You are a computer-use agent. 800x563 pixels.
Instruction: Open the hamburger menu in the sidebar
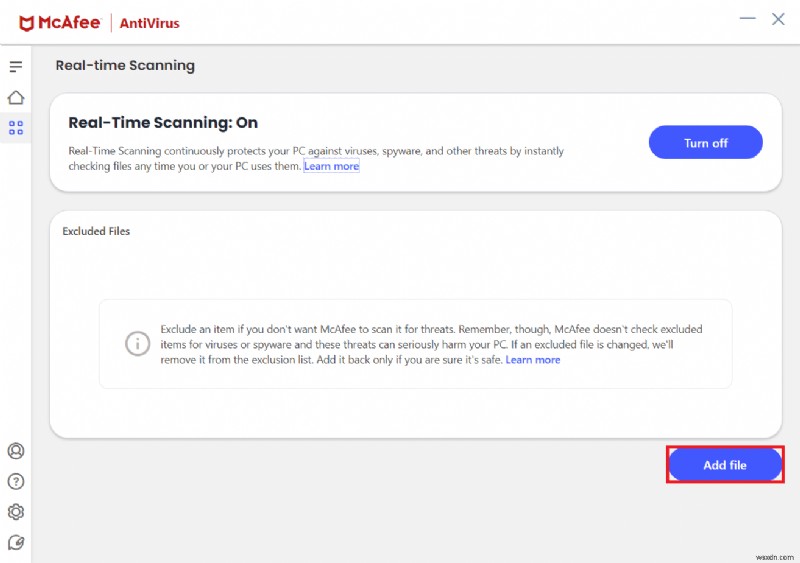pos(15,67)
